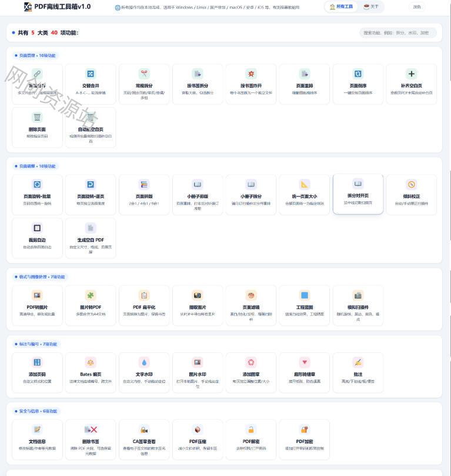The image size is (451, 476).
Task: Open the PDF转图片 export tool
Action: 37,305
